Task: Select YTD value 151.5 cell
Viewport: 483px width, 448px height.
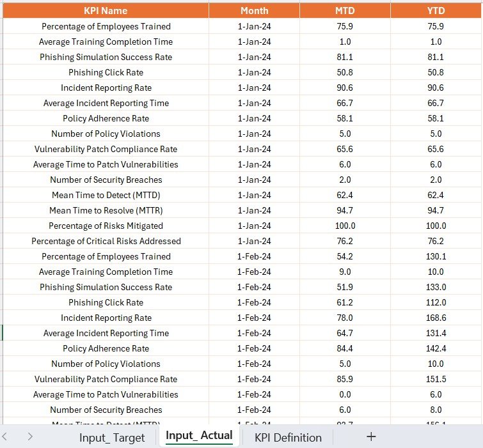Action: click(436, 379)
